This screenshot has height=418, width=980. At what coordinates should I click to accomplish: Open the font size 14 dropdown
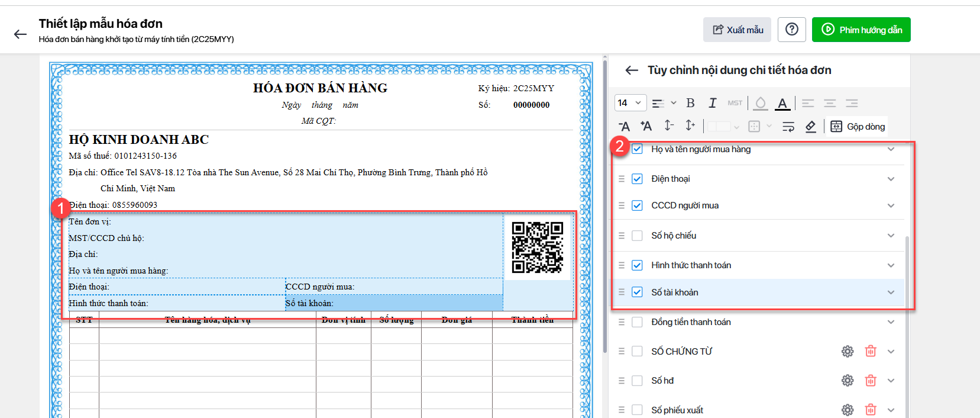[x=630, y=103]
